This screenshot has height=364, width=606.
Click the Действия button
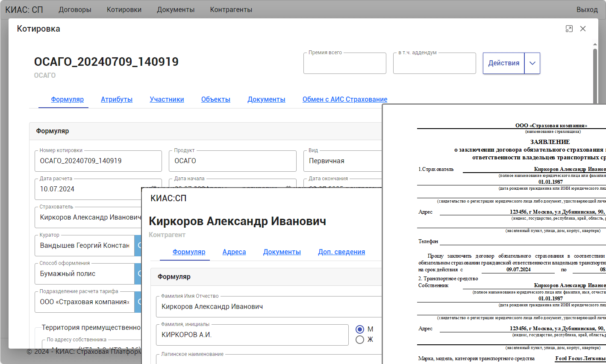pyautogui.click(x=504, y=63)
